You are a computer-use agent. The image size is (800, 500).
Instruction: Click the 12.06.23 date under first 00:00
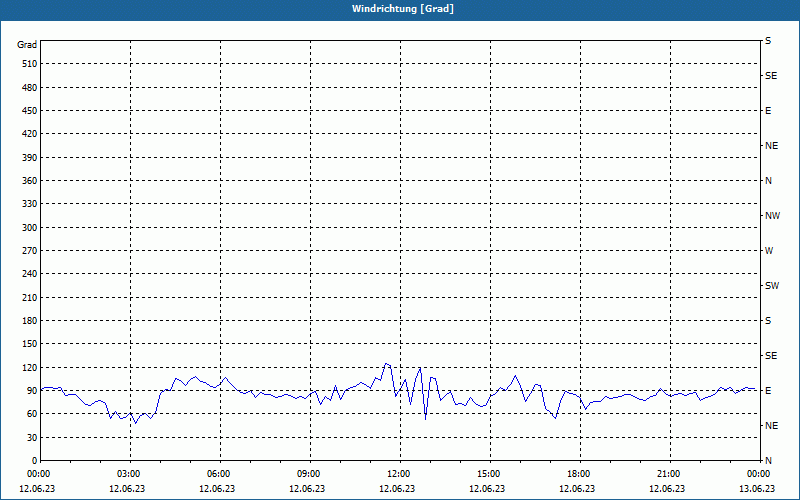[x=37, y=489]
